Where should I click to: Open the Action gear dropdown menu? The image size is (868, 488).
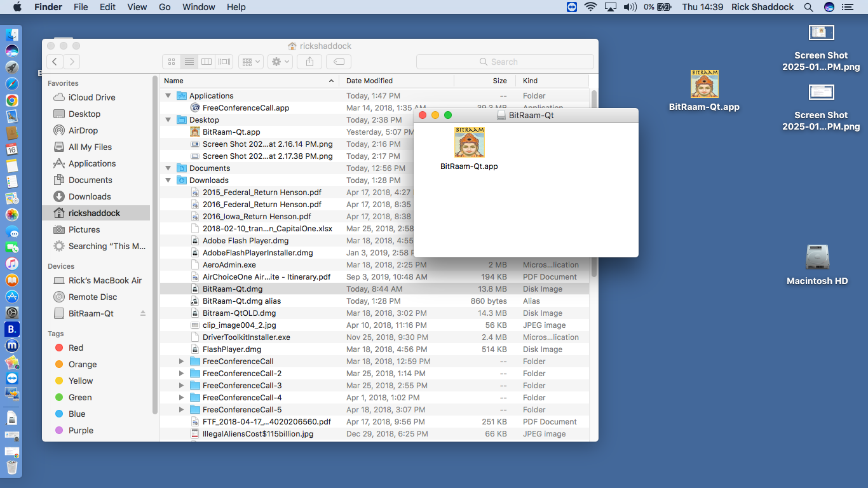280,62
